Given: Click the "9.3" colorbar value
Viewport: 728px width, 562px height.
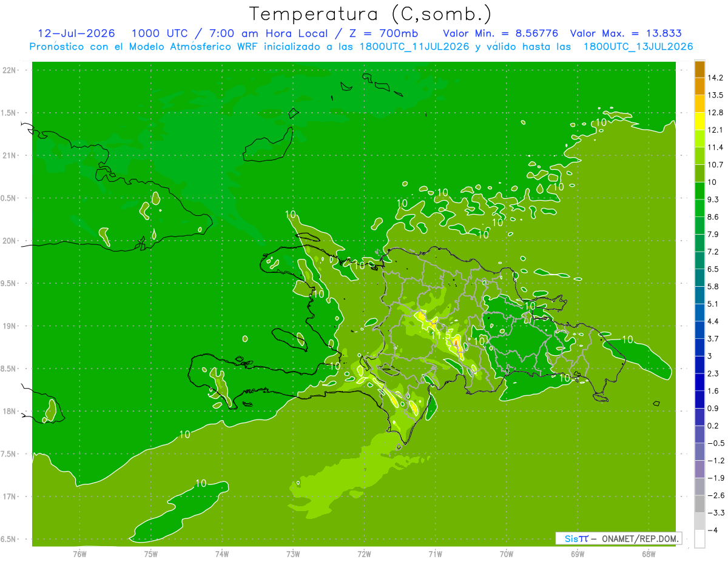Looking at the screenshot, I should [713, 199].
